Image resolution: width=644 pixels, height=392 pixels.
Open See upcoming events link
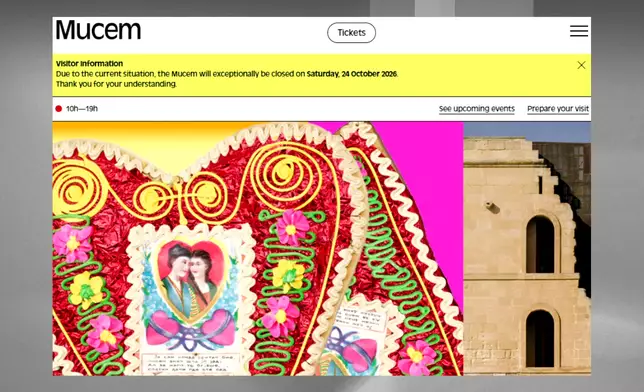pos(476,109)
